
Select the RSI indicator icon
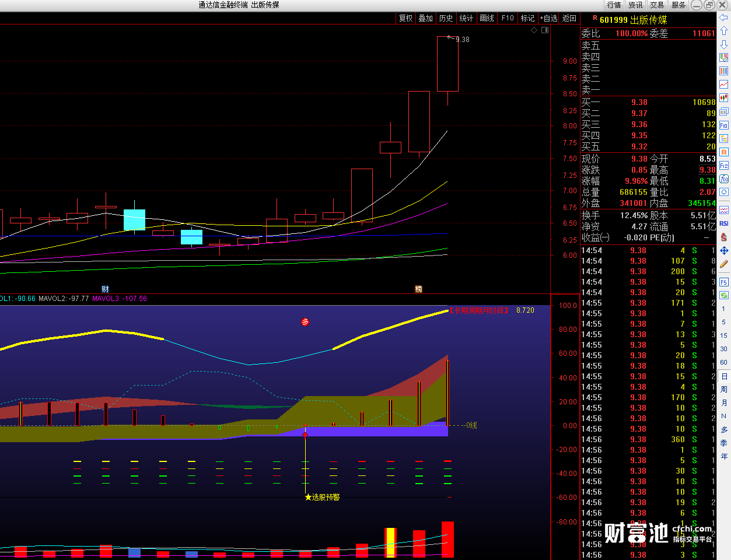(724, 223)
